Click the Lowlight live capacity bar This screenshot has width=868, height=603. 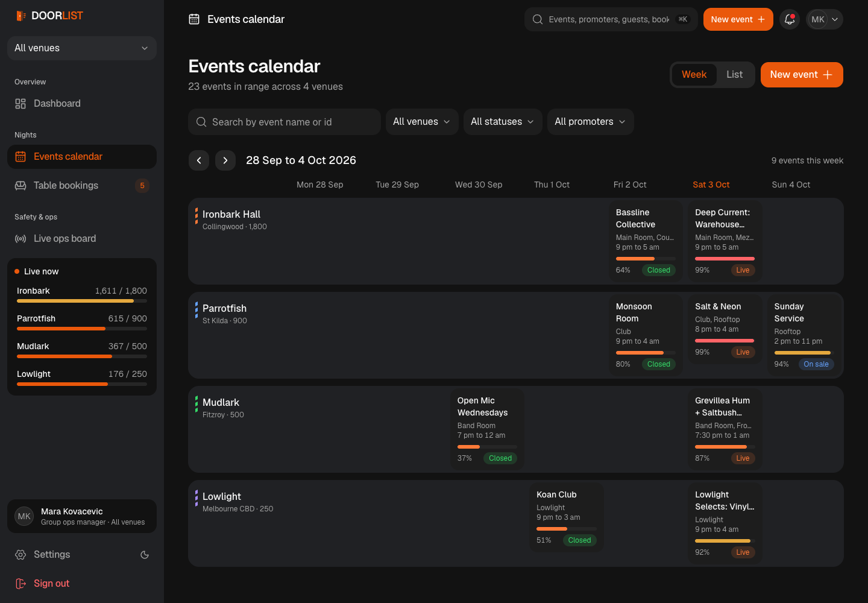pos(82,384)
